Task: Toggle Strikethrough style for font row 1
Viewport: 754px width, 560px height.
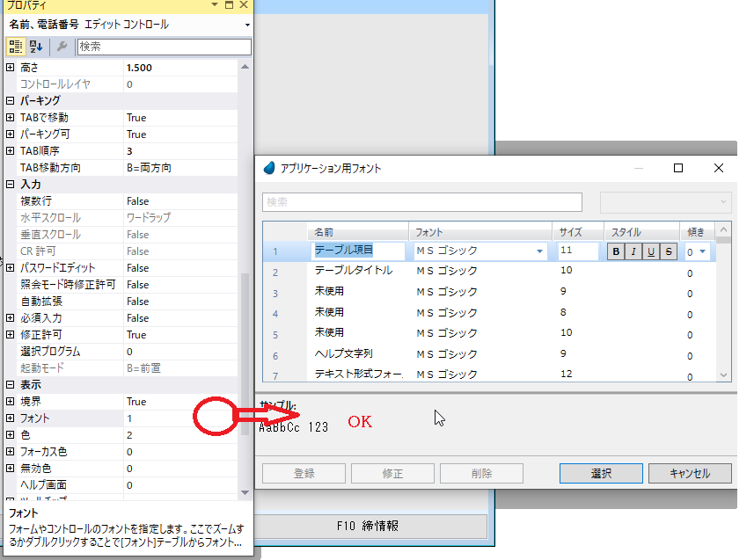Action: tap(670, 251)
